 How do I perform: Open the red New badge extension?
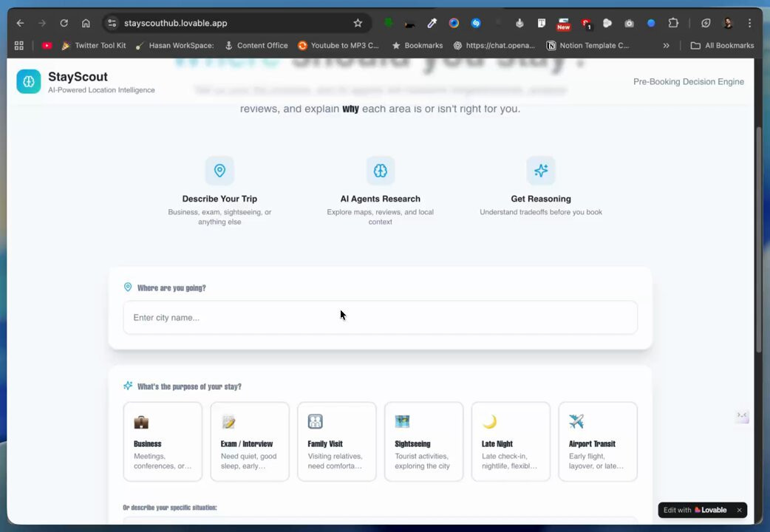coord(563,24)
